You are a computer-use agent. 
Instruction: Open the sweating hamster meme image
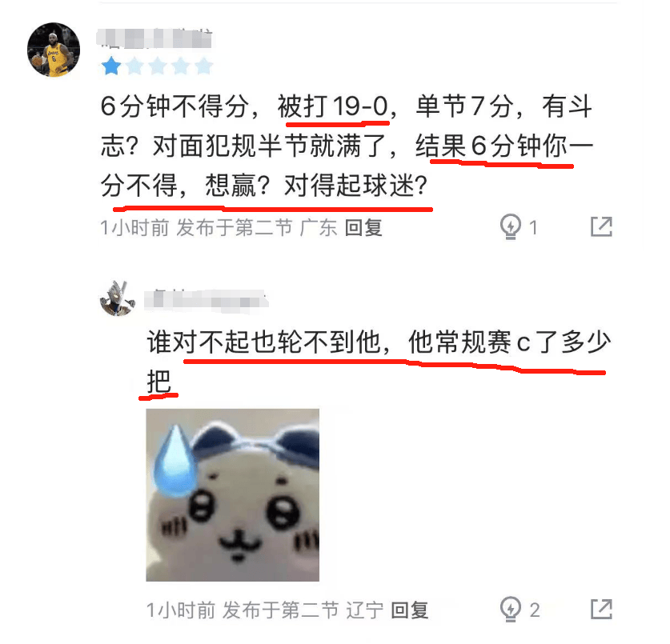(232, 495)
